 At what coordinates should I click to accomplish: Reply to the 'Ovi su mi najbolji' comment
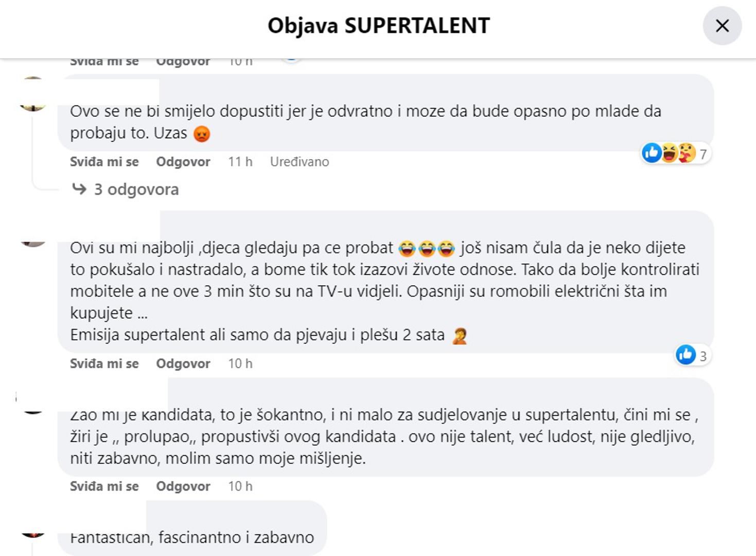(x=183, y=363)
